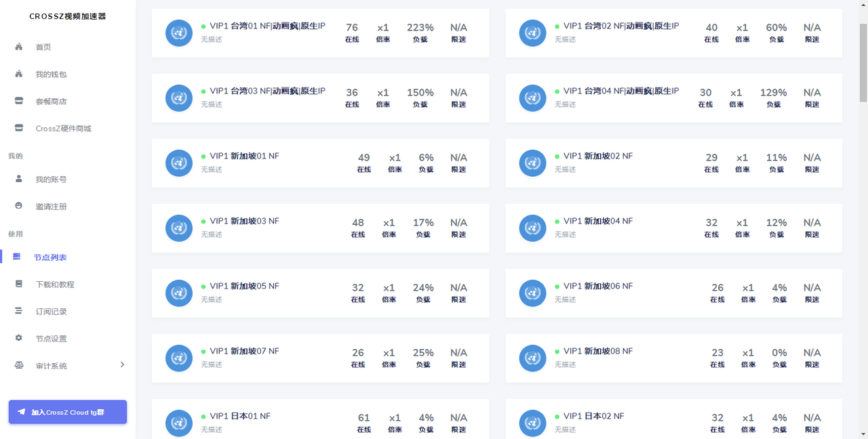Click the 套餐商店 store icon
Screen dimensions: 868x439
pyautogui.click(x=19, y=101)
